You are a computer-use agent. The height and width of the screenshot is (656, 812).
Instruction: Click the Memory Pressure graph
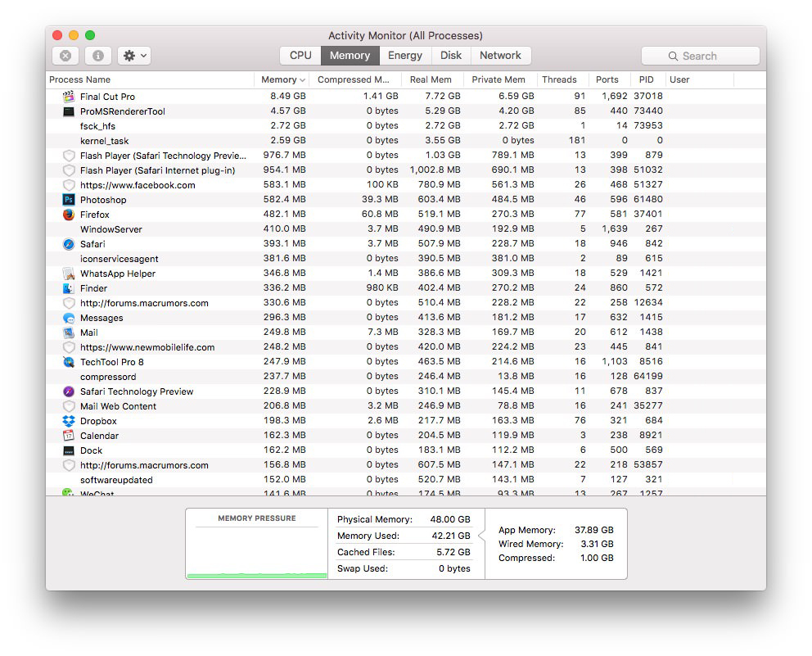tap(257, 553)
